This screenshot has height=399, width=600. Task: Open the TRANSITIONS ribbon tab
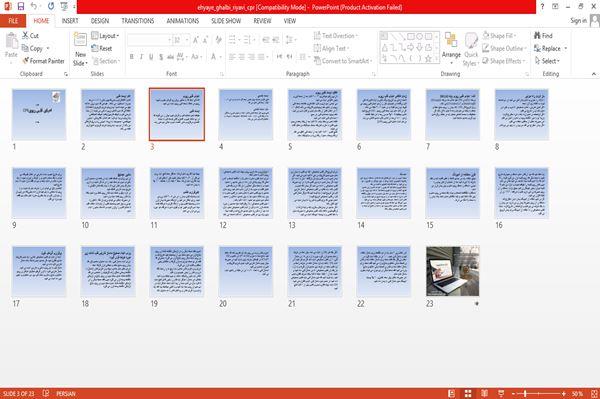[138, 21]
